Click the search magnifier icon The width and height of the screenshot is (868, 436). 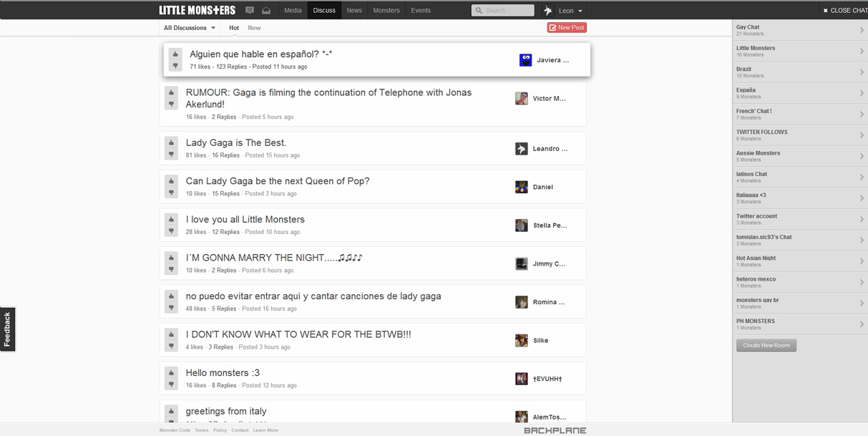point(479,11)
